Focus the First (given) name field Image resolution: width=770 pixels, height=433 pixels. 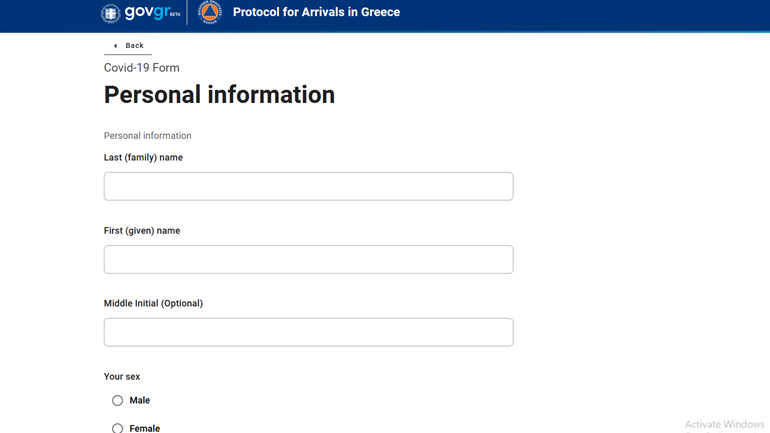tap(308, 259)
